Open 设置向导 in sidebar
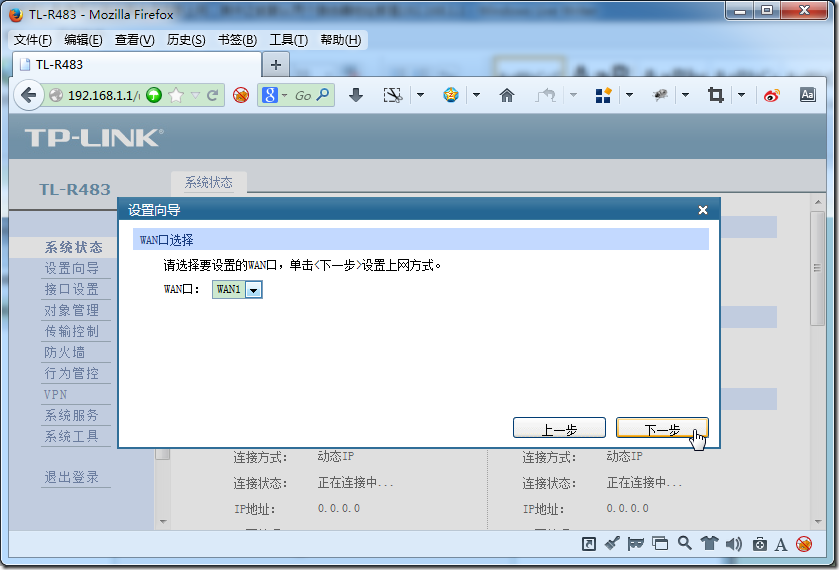Screen dimensions: 839x570 click(x=72, y=268)
